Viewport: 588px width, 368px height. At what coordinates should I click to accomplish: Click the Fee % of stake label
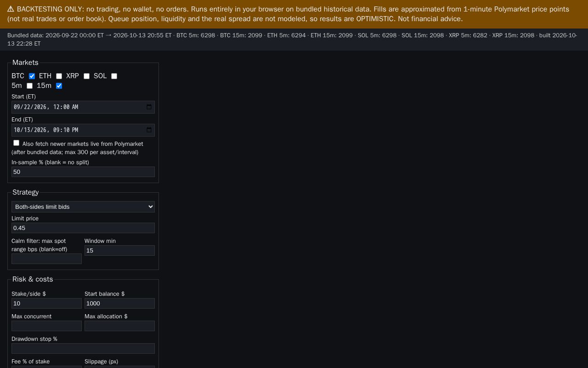point(30,362)
